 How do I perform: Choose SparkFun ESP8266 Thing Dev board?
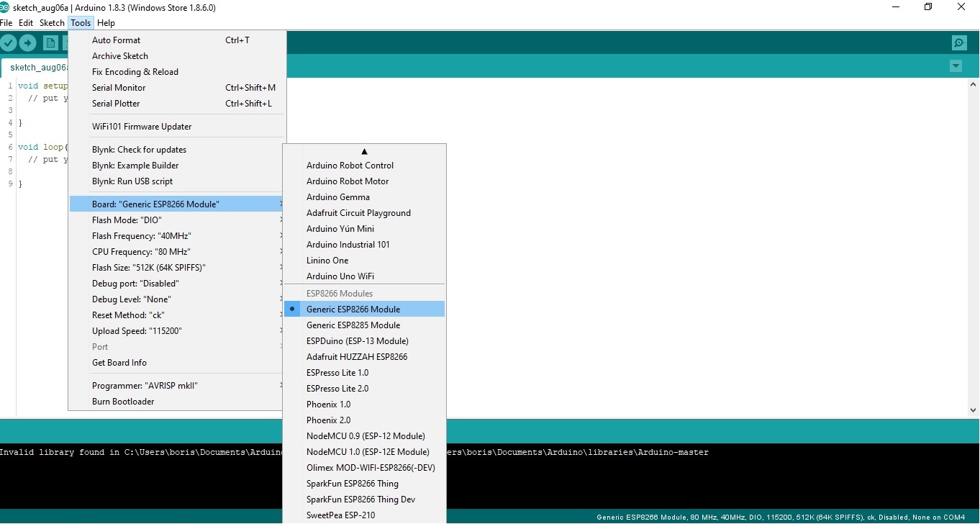click(x=364, y=500)
